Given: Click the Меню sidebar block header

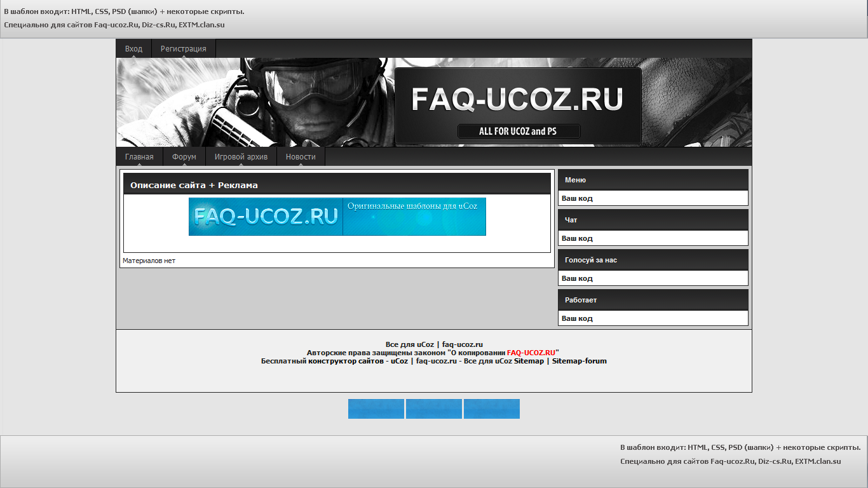Looking at the screenshot, I should coord(653,180).
